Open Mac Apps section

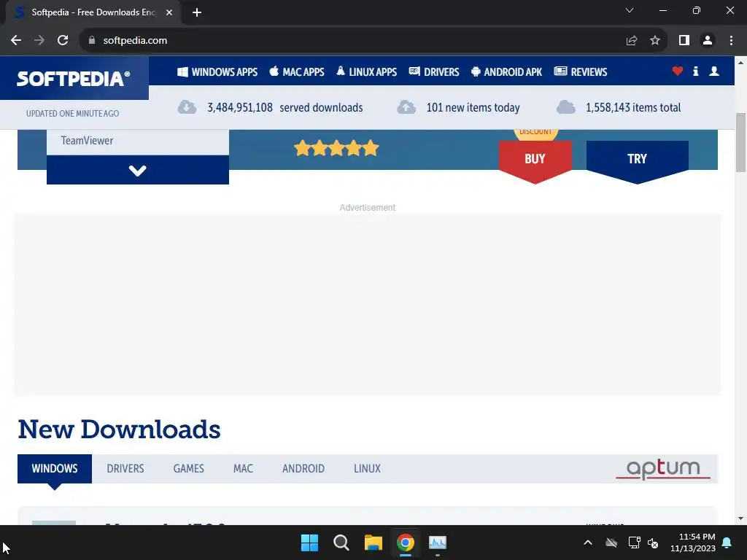(x=297, y=72)
